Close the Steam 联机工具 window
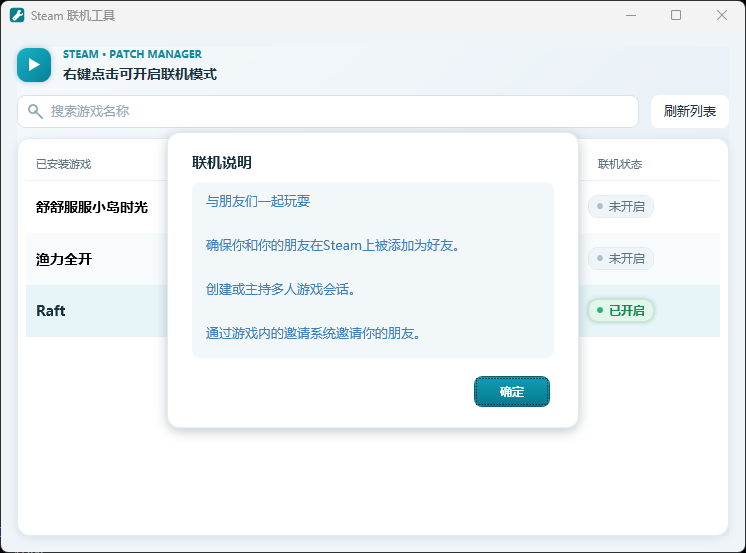This screenshot has height=553, width=746. [722, 15]
